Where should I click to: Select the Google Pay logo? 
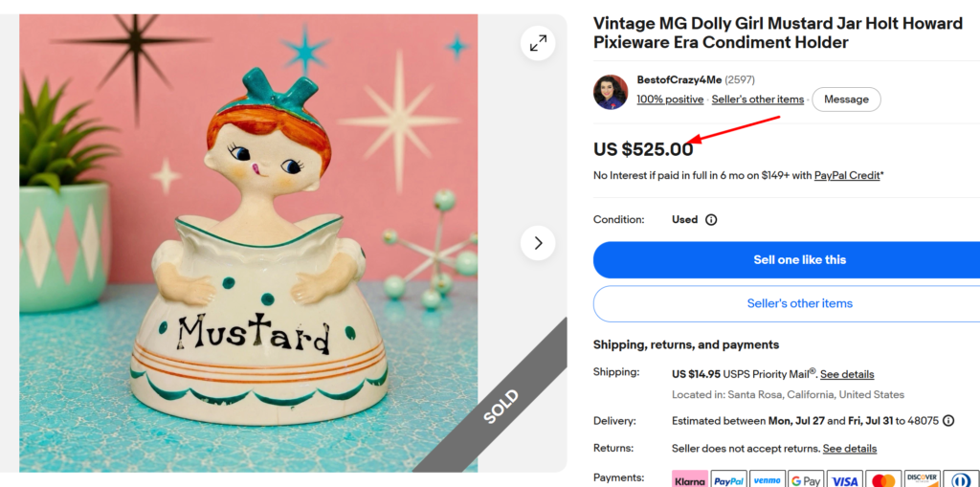click(806, 479)
